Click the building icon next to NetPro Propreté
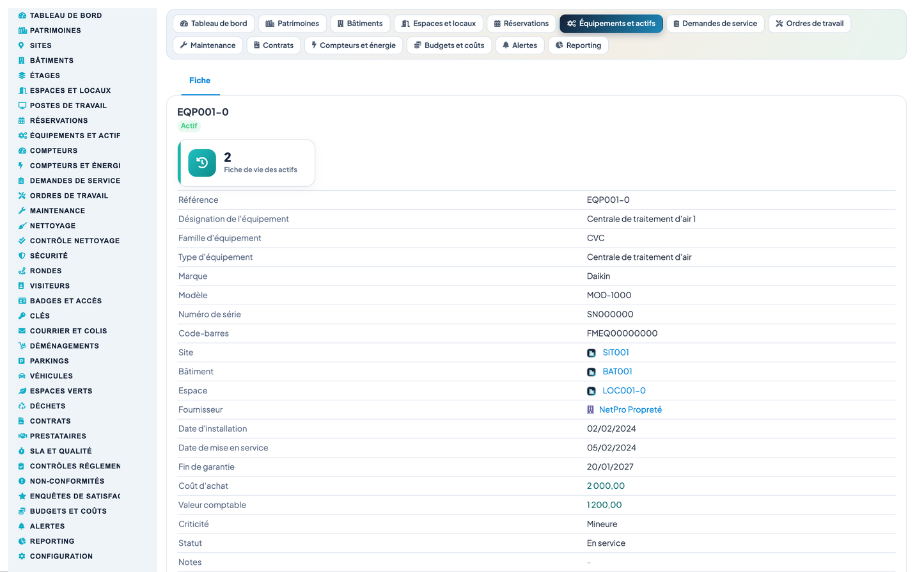Viewport: 924px width, 572px height. [x=591, y=410]
